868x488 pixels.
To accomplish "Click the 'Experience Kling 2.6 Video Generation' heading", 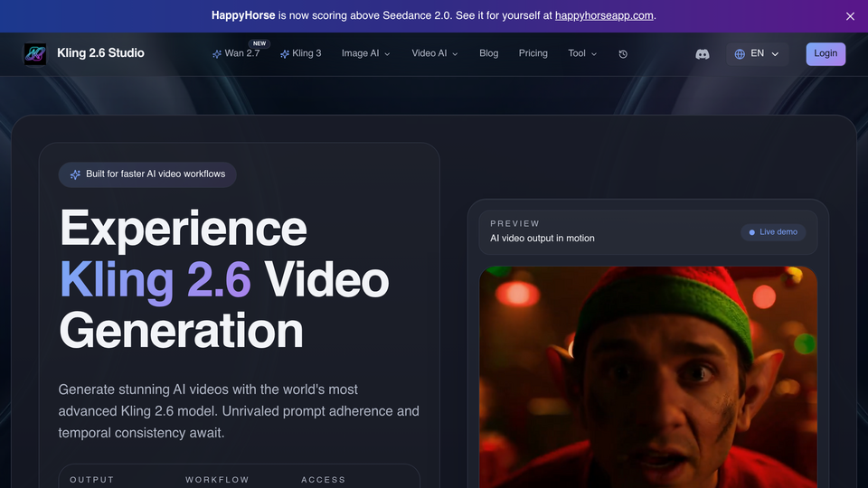I will point(224,279).
